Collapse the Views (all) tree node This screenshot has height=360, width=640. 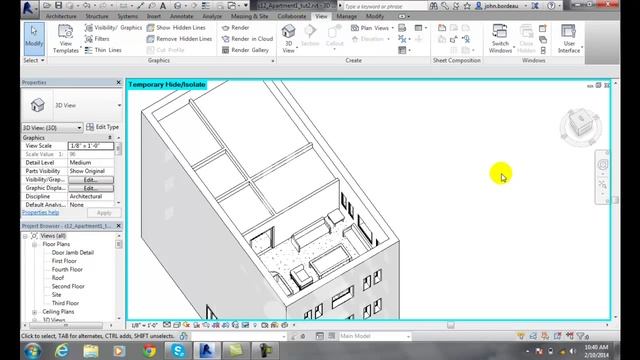tap(25, 236)
